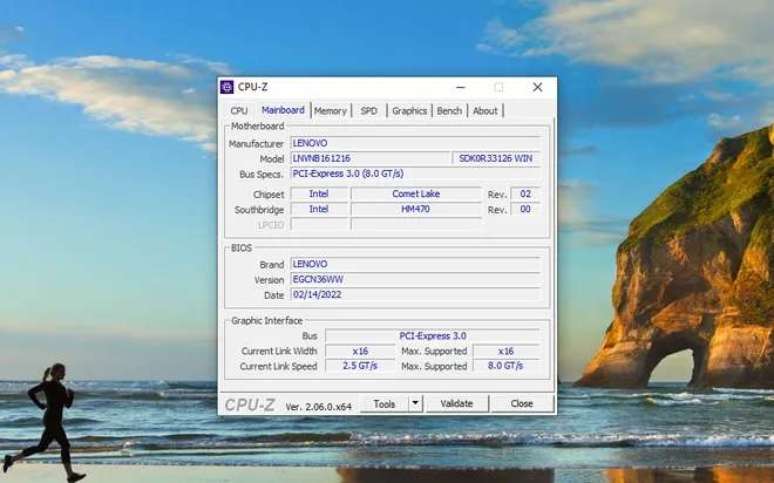Click the Manufacturer field showing LENOVO
The width and height of the screenshot is (774, 483).
point(415,143)
